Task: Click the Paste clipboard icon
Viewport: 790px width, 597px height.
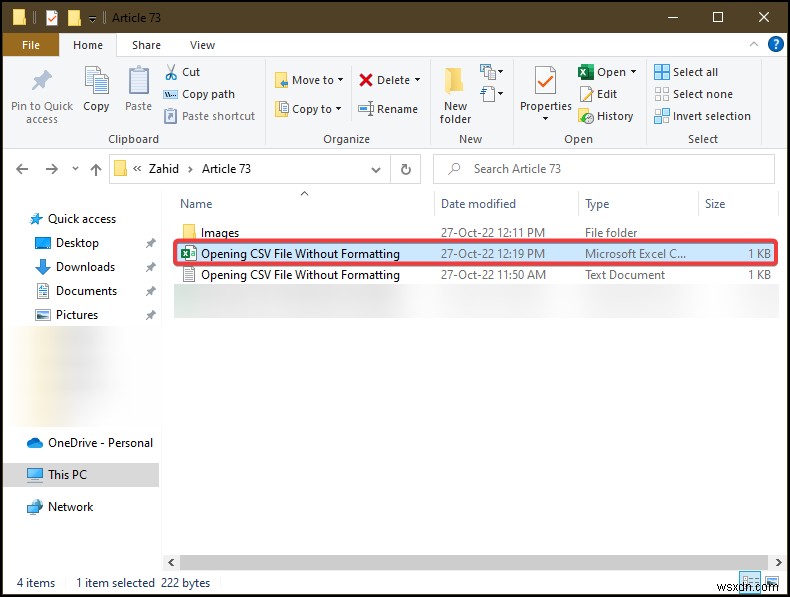Action: pyautogui.click(x=138, y=81)
